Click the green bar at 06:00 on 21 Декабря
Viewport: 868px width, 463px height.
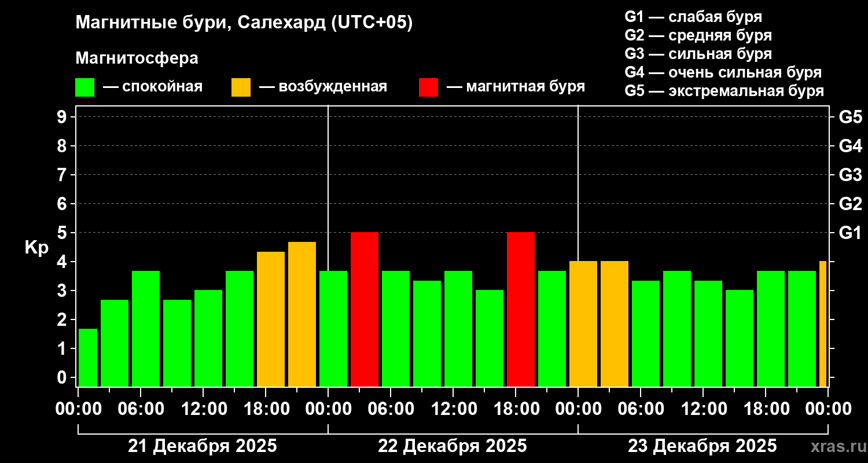click(x=146, y=329)
